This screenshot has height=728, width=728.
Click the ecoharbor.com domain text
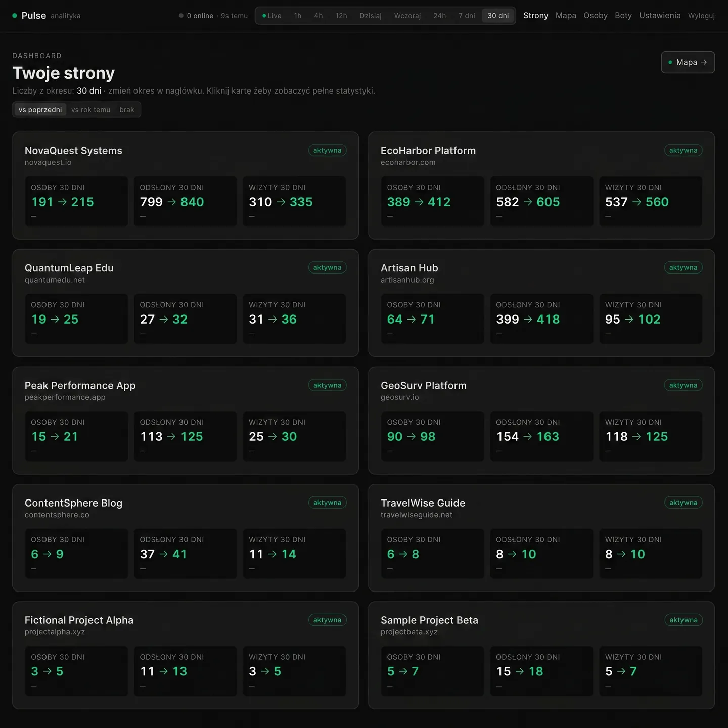[x=408, y=162]
